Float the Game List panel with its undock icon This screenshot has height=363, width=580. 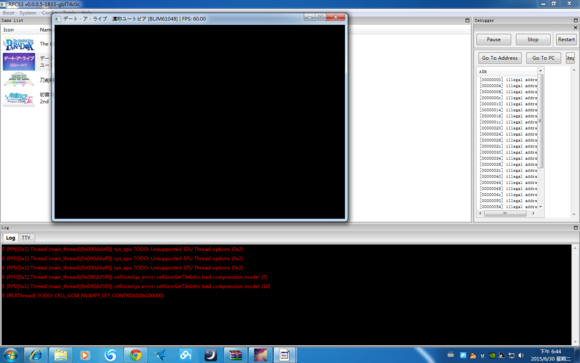click(467, 20)
